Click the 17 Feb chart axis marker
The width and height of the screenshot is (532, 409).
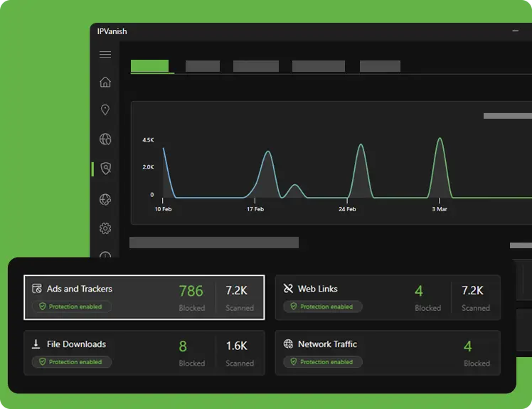click(255, 209)
